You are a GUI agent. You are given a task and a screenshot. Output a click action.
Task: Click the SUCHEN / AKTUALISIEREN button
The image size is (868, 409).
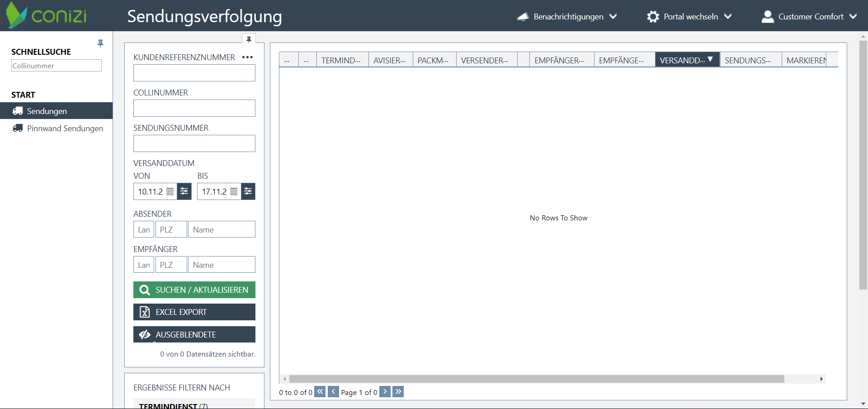click(x=194, y=290)
